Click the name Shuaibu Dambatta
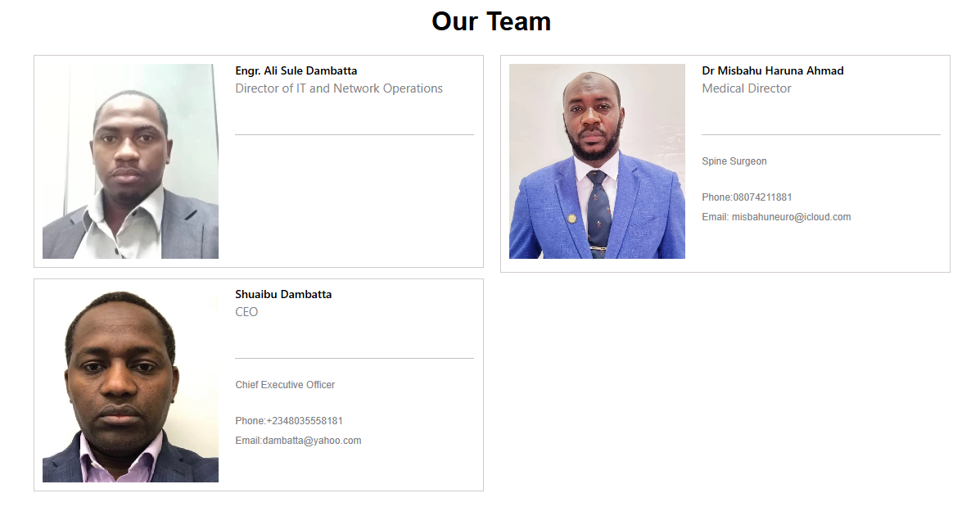Screen dimensions: 980x525 pyautogui.click(x=284, y=294)
